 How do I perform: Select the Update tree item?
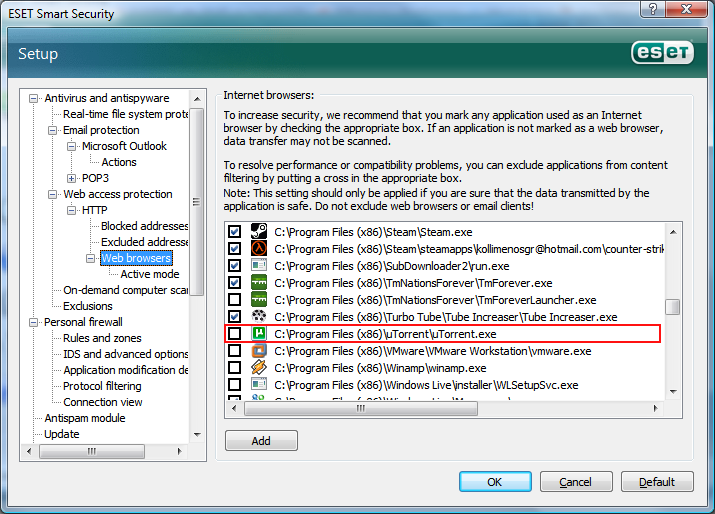click(x=62, y=434)
